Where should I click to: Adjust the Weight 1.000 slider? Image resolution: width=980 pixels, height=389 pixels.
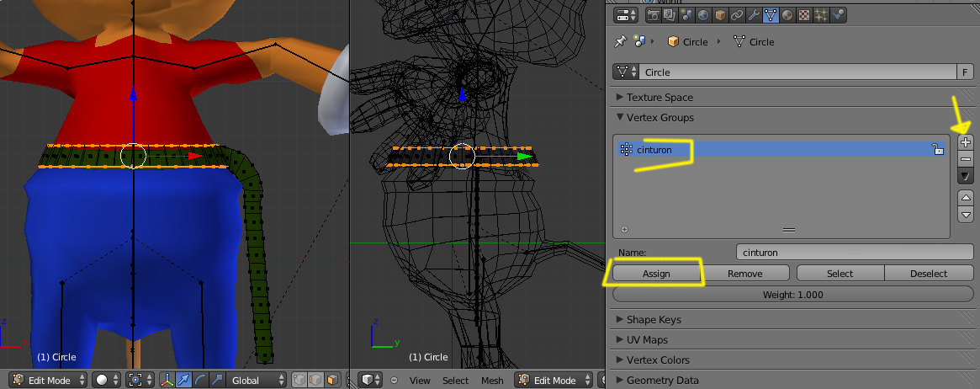pyautogui.click(x=793, y=295)
